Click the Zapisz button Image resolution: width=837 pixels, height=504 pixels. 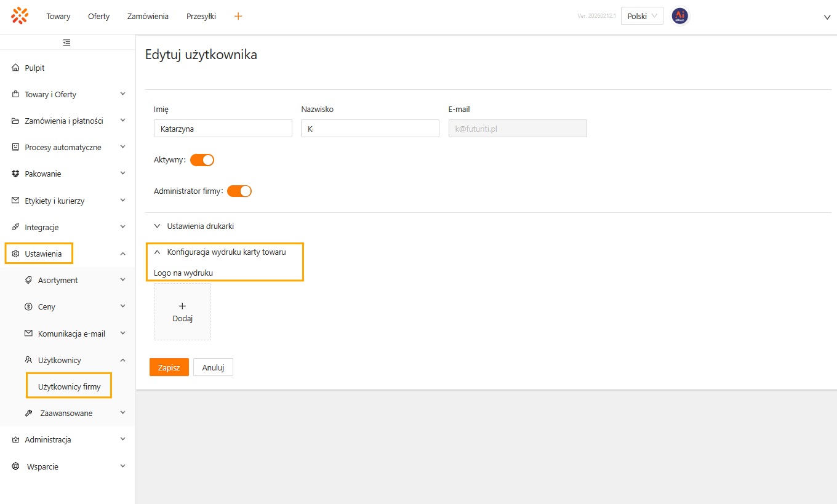click(x=169, y=367)
